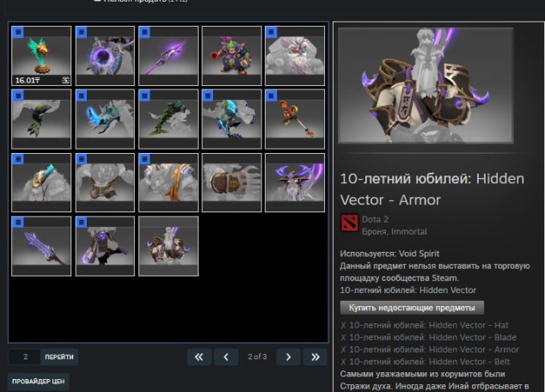The height and width of the screenshot is (392, 545).
Task: Open the green-haired goblin character item
Action: [x=232, y=56]
